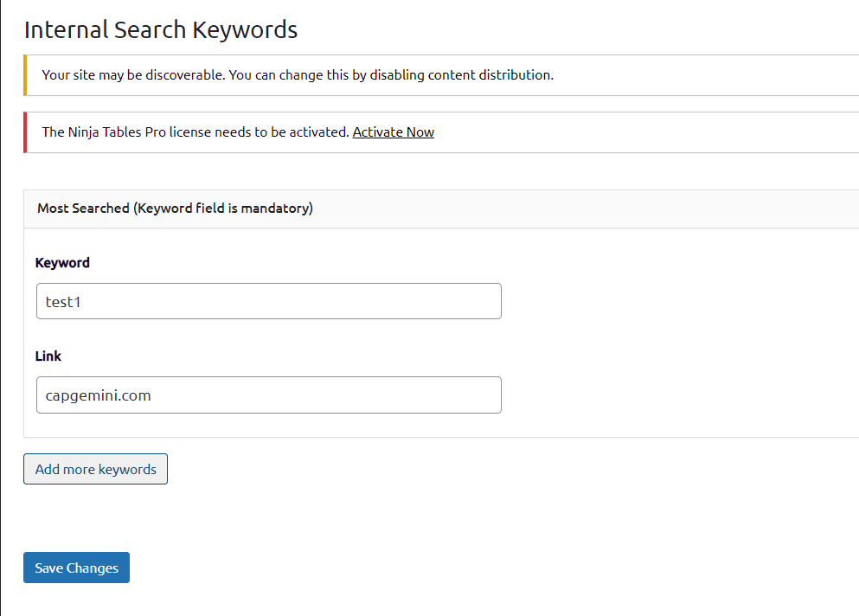859x616 pixels.
Task: Click the red bar on the license notice
Action: point(25,132)
